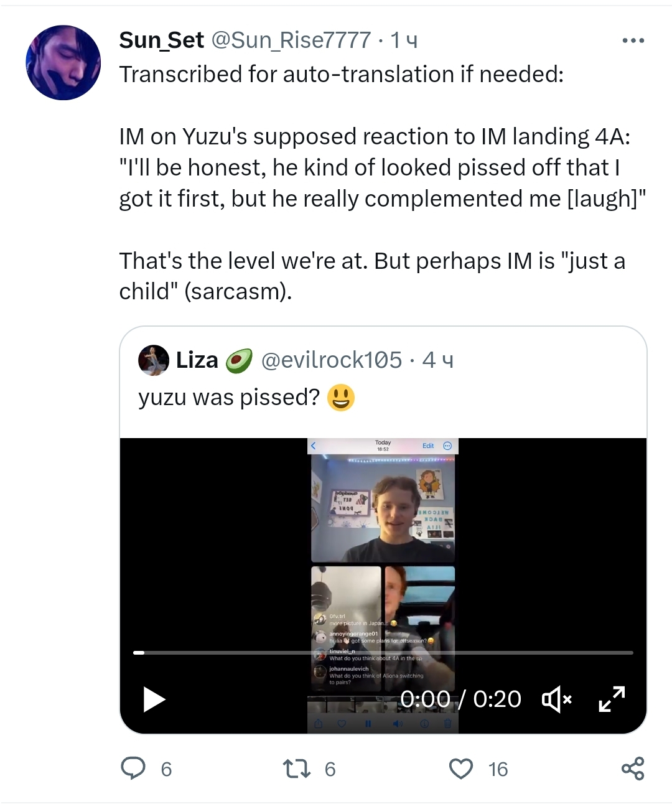The image size is (672, 804).
Task: Open Sun_Set's profile picture
Action: pos(63,63)
